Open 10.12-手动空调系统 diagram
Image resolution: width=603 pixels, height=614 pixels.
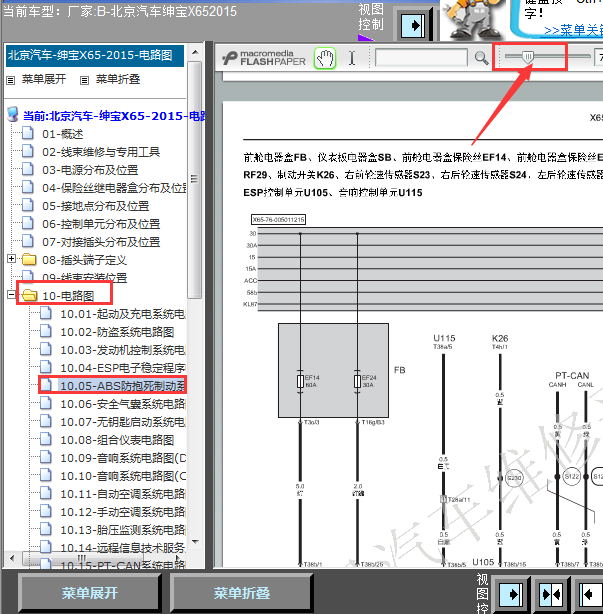123,512
